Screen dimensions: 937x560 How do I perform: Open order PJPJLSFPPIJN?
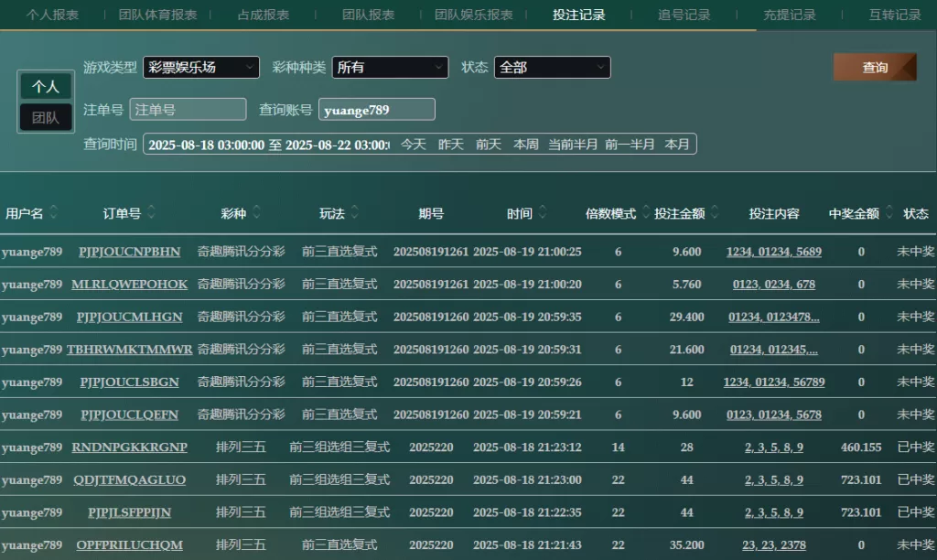(x=130, y=512)
